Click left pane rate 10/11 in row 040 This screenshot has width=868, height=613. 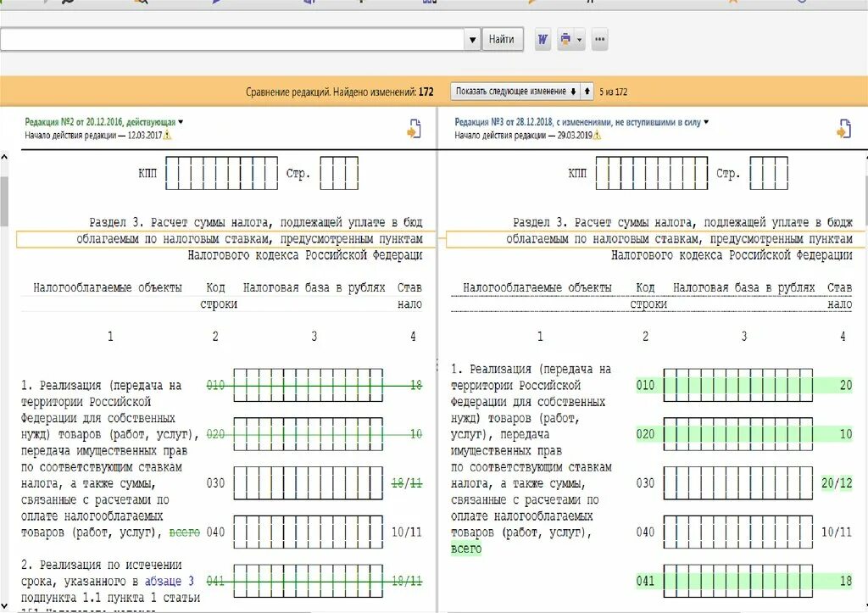(x=407, y=532)
